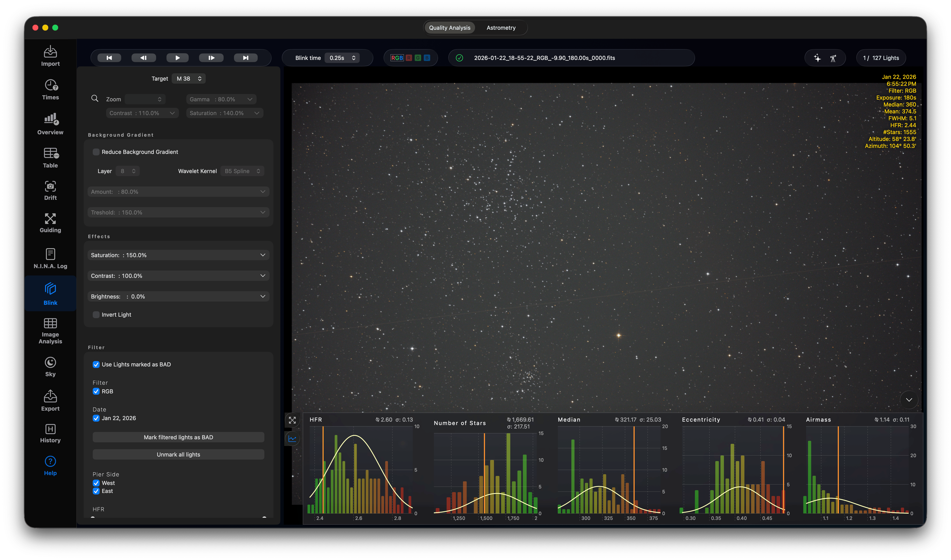Select the RGB channel display icon
The width and height of the screenshot is (951, 560).
click(x=397, y=58)
